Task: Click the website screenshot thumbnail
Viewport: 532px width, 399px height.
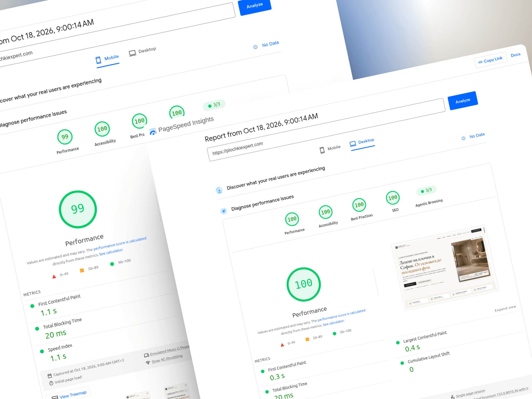Action: 445,267
